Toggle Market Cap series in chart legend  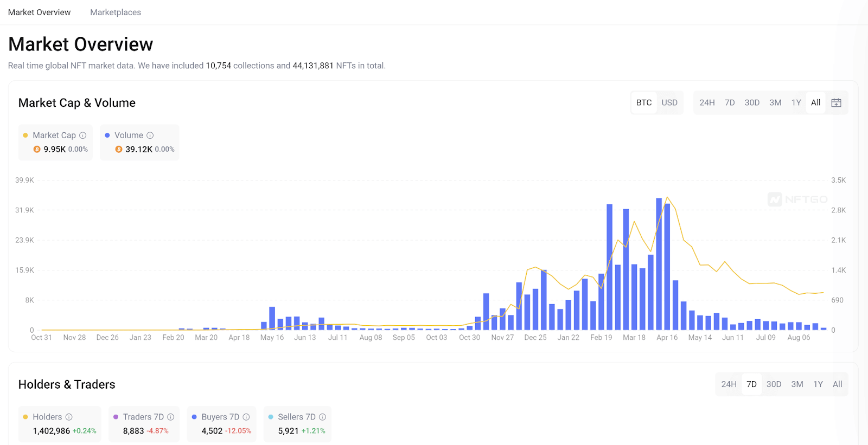point(54,136)
